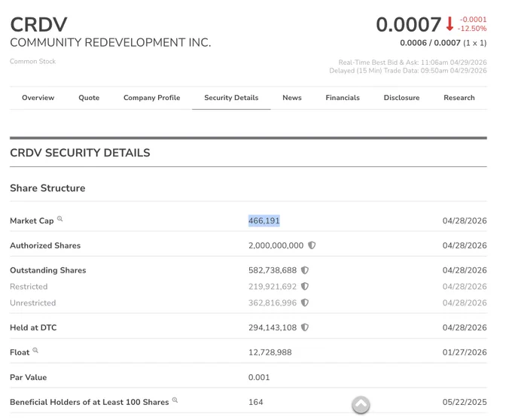Click the Par Value figure 0.001
The image size is (512, 420).
259,377
